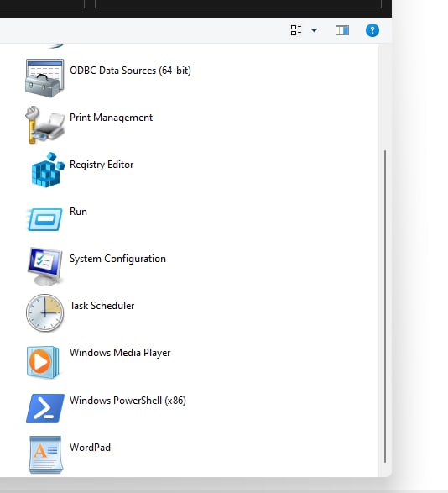Launch the Windows Media Player icon

click(x=43, y=362)
